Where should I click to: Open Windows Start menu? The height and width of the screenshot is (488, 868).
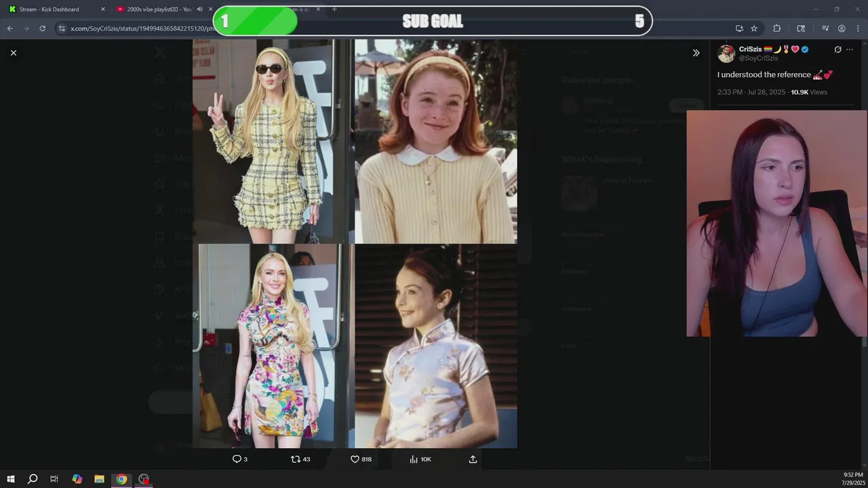pyautogui.click(x=11, y=479)
